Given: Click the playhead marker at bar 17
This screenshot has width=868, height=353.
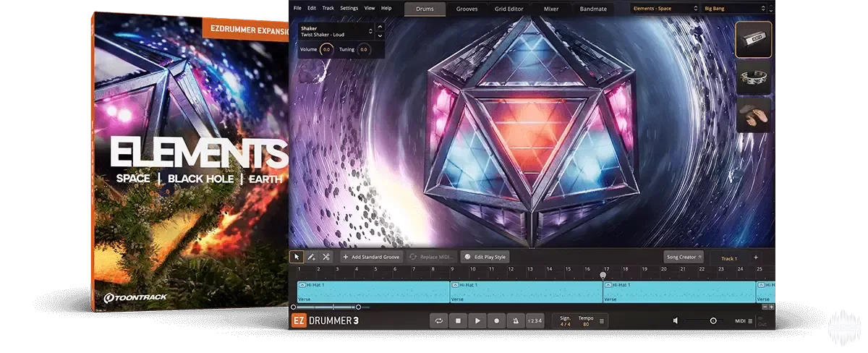Looking at the screenshot, I should point(603,276).
